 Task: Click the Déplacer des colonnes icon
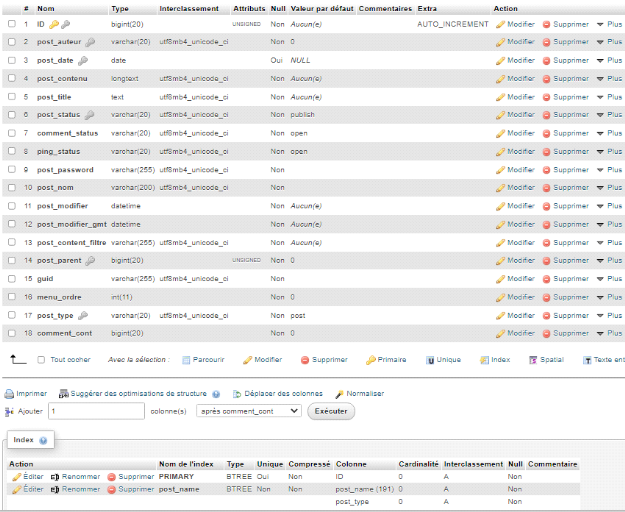pyautogui.click(x=237, y=394)
